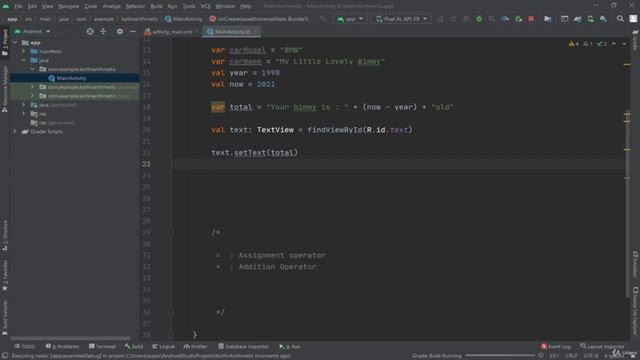The width and height of the screenshot is (640, 360).
Task: Click the Attach Debugger to Process icon
Action: [518, 19]
